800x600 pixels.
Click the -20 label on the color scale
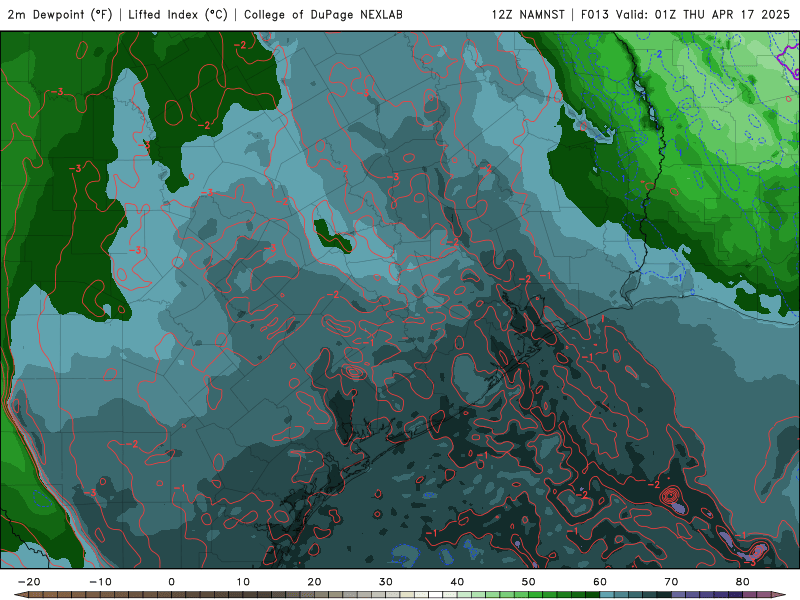pyautogui.click(x=29, y=582)
